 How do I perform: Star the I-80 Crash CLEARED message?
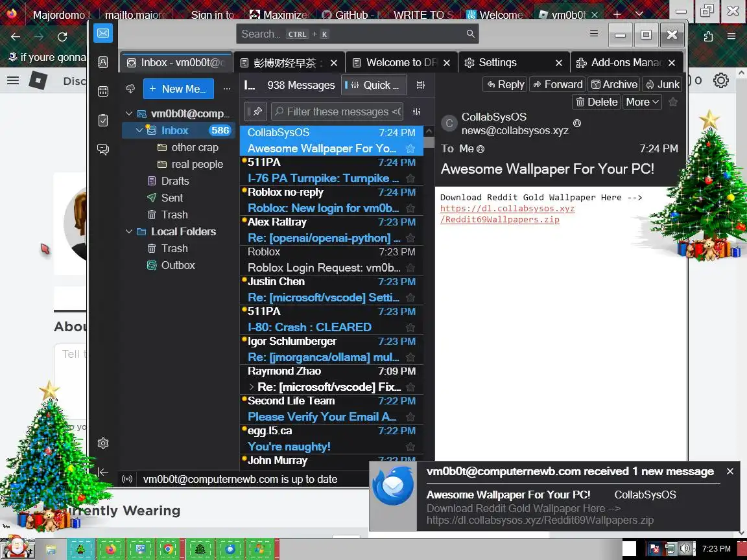pyautogui.click(x=410, y=327)
